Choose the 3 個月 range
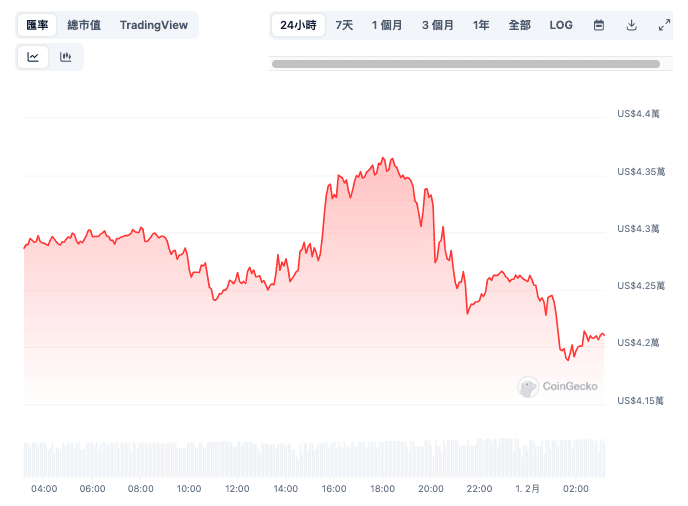This screenshot has width=688, height=506. pyautogui.click(x=437, y=25)
